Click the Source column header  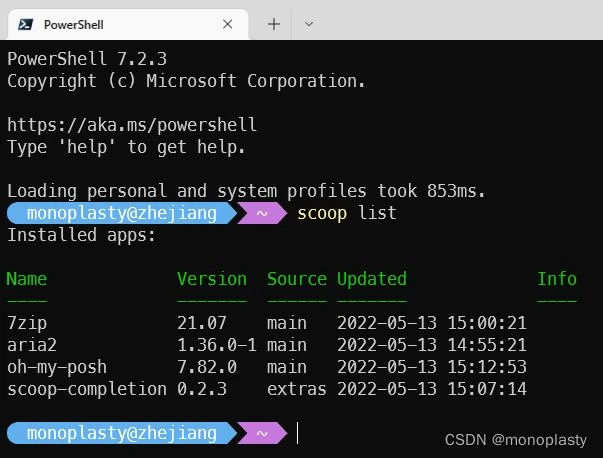[x=297, y=279]
